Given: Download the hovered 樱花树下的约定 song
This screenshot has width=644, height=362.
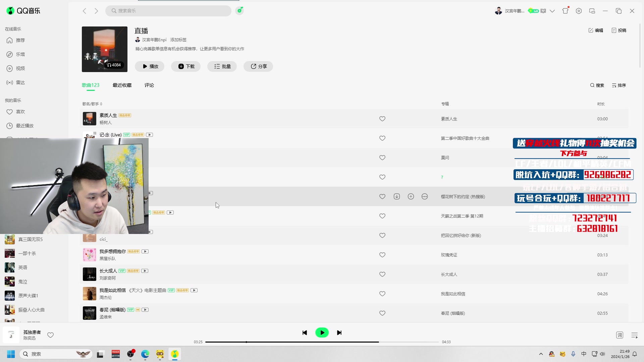Looking at the screenshot, I should (397, 196).
